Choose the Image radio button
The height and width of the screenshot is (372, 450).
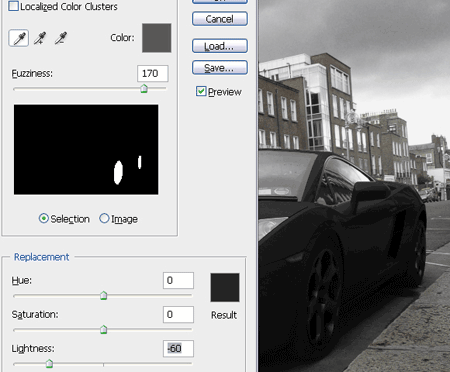104,218
